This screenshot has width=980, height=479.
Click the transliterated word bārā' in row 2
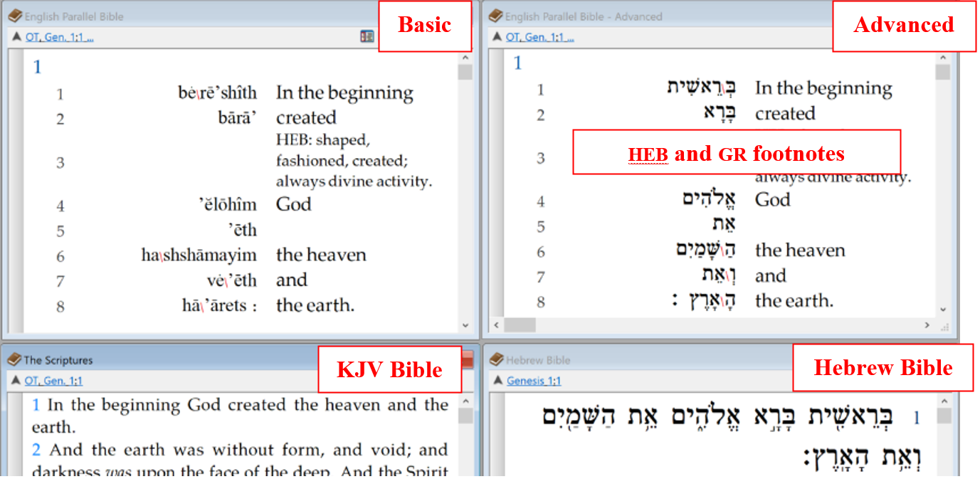(x=237, y=117)
